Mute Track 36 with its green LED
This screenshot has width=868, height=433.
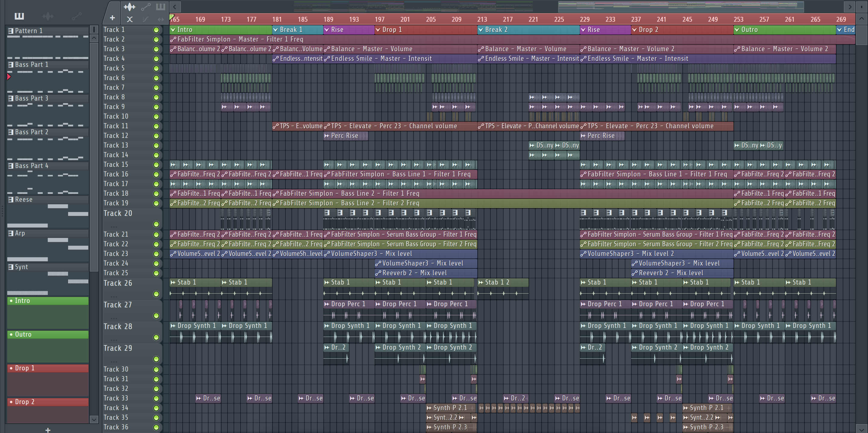(x=156, y=427)
